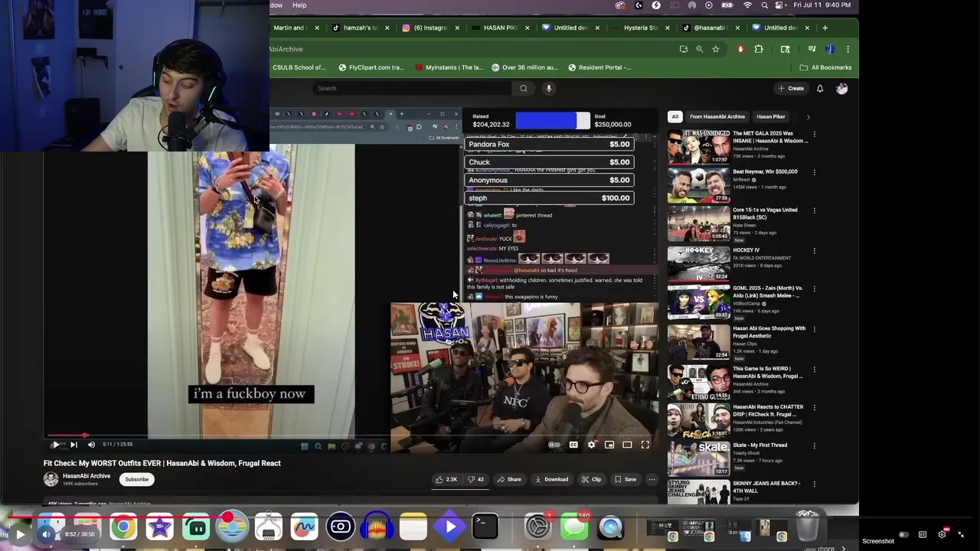This screenshot has width=980, height=551.
Task: Open Spotlight search in menu bar
Action: tap(764, 5)
